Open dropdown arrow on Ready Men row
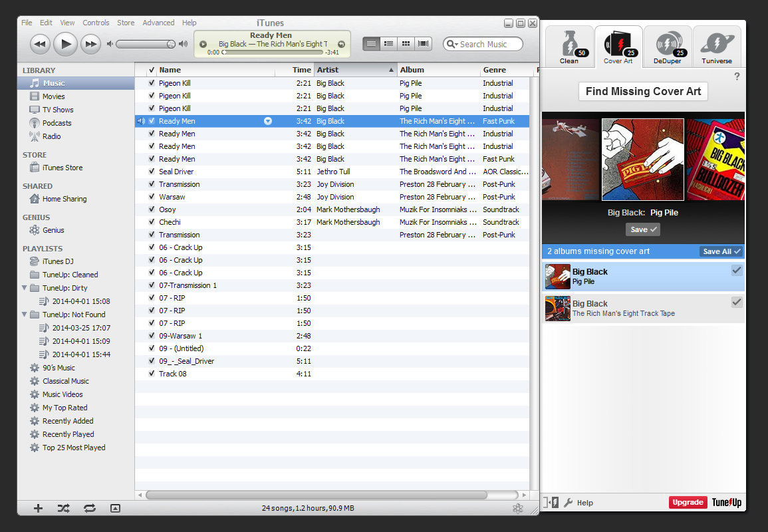Viewport: 768px width, 532px height. tap(268, 121)
